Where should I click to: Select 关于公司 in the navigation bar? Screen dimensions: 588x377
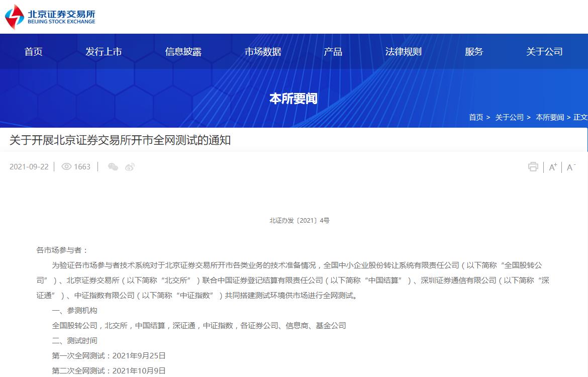point(544,51)
